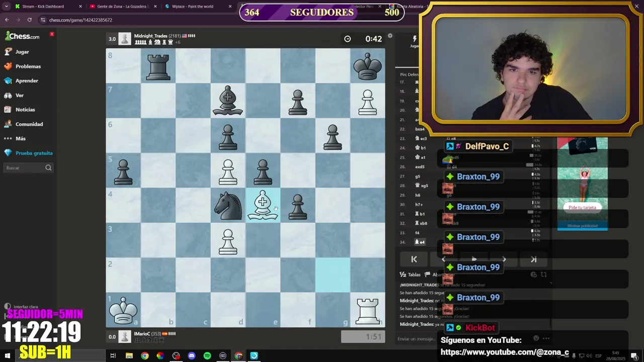Click the Chess.com logo

(x=22, y=36)
